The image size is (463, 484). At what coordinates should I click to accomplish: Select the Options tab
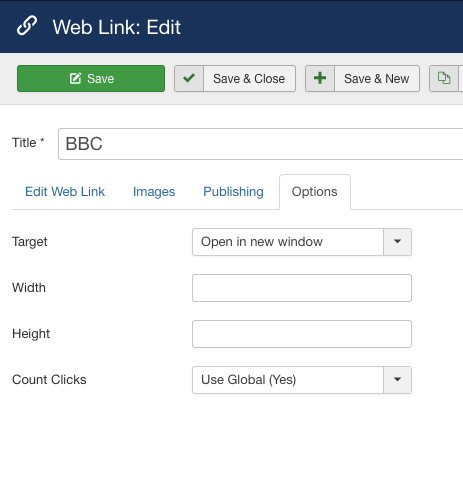(x=315, y=192)
